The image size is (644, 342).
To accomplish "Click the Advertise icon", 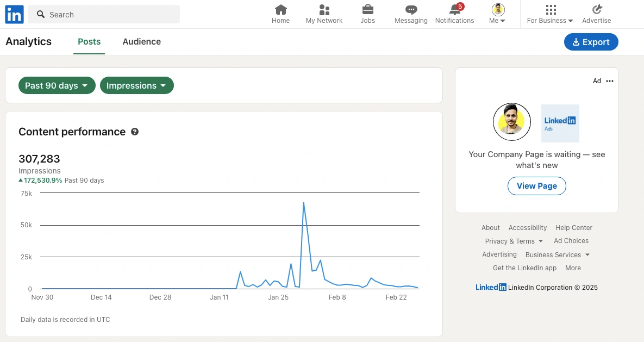I will coord(597,10).
